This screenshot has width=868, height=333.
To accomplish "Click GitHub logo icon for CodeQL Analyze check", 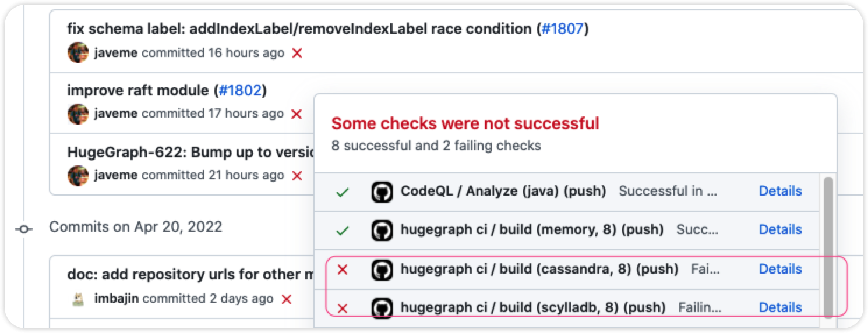I will (382, 192).
